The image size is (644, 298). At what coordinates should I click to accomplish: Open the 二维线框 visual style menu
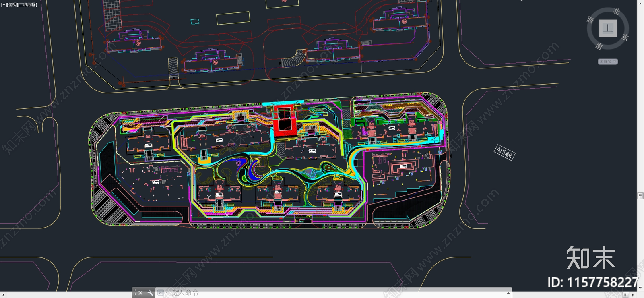(x=28, y=5)
